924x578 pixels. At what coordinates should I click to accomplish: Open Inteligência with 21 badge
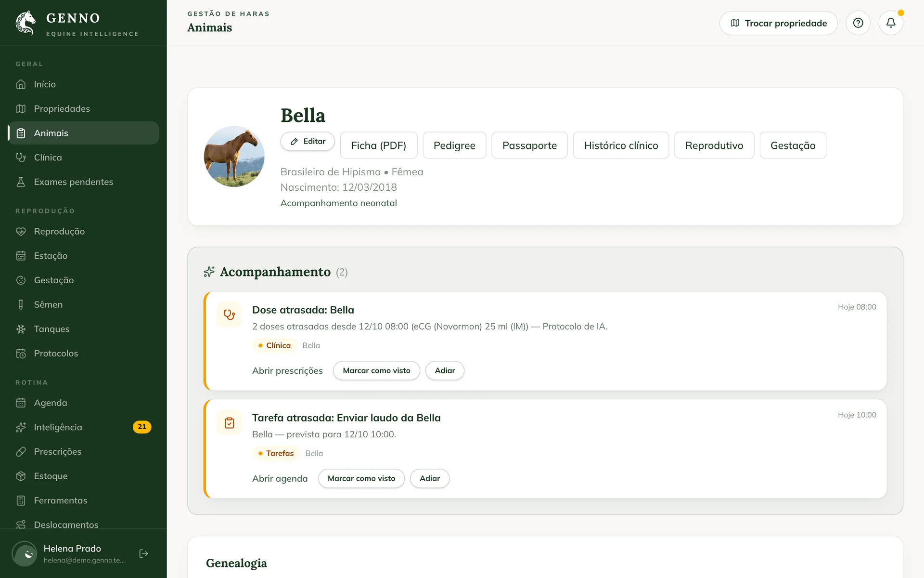(x=84, y=427)
